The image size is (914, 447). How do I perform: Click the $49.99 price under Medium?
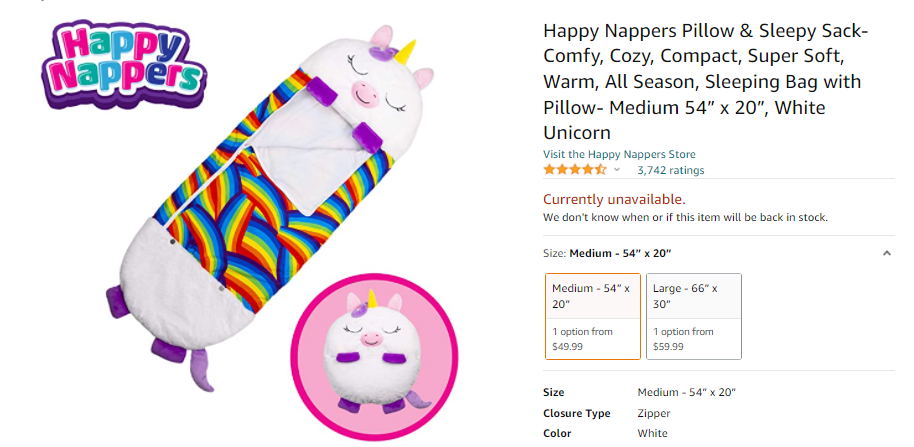coord(567,346)
